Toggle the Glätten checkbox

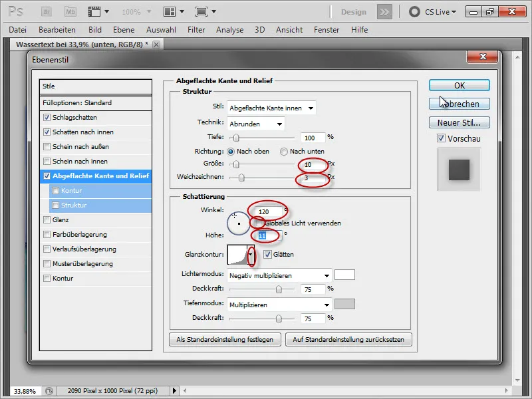267,254
